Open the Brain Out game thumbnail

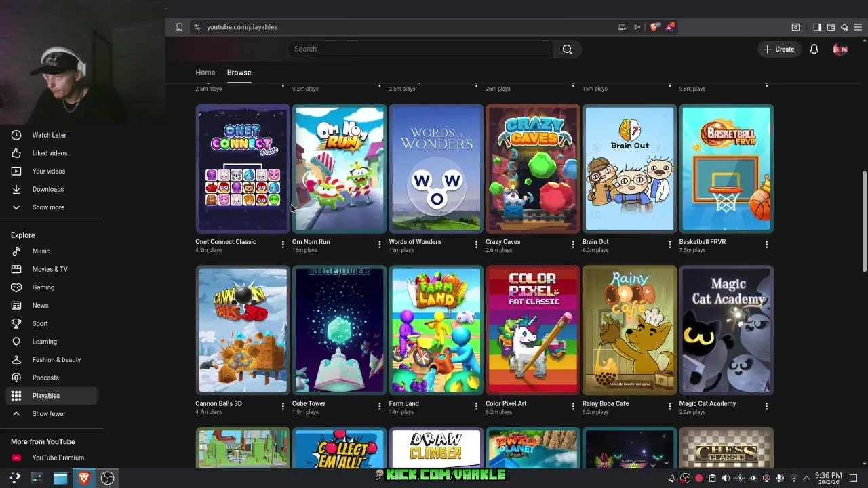(x=630, y=169)
